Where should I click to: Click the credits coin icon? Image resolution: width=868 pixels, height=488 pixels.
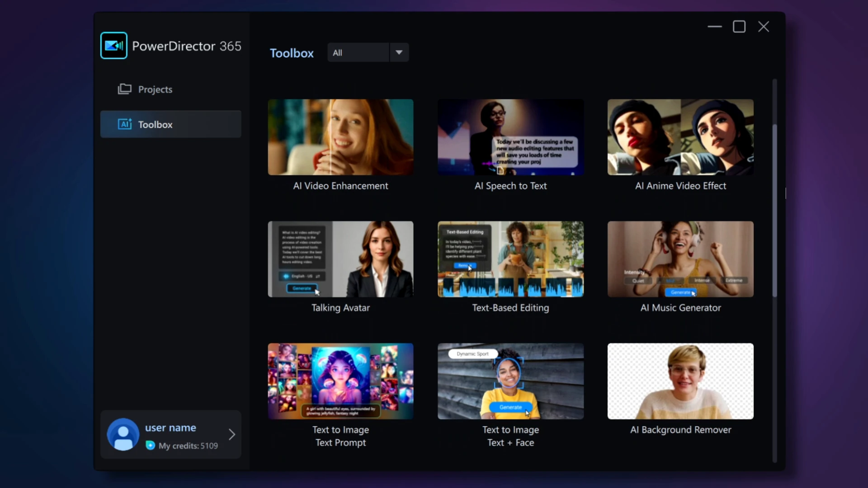click(150, 446)
